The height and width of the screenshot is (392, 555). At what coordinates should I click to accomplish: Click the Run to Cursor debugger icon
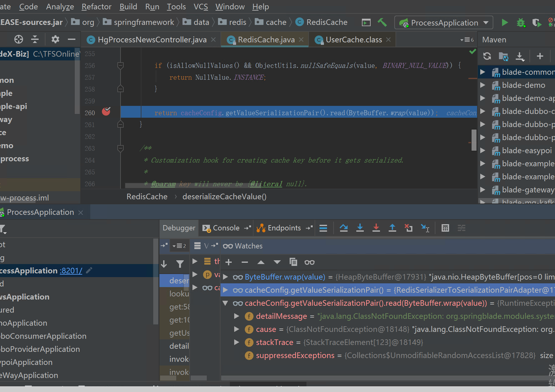point(425,228)
